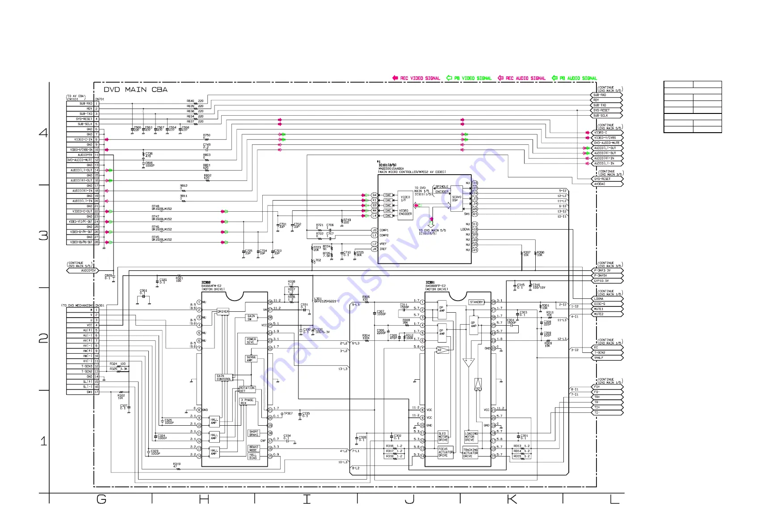The height and width of the screenshot is (532, 760).
Task: Click the 3 PHASE MIX block
Action: pyautogui.click(x=247, y=402)
